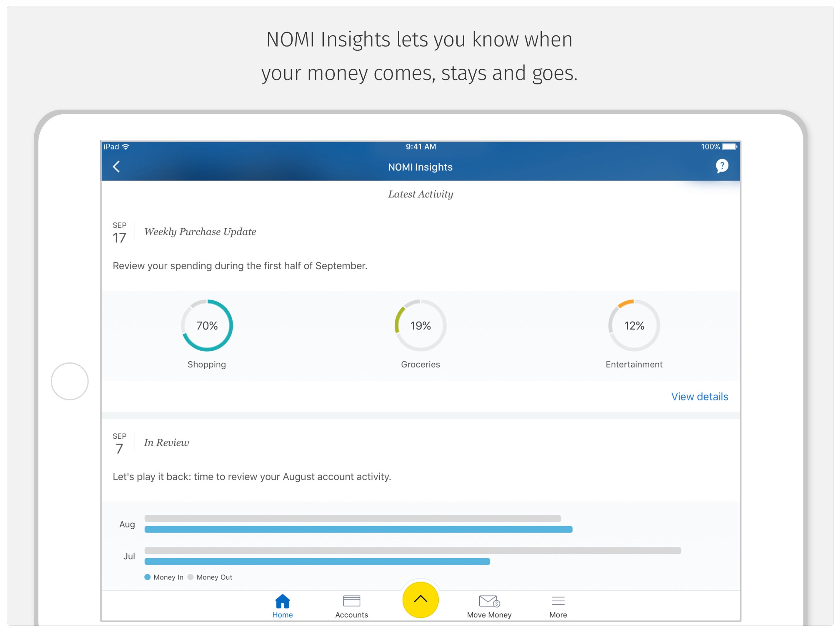Open the In Review insight heading
Viewport: 840px width, 634px height.
[x=166, y=443]
